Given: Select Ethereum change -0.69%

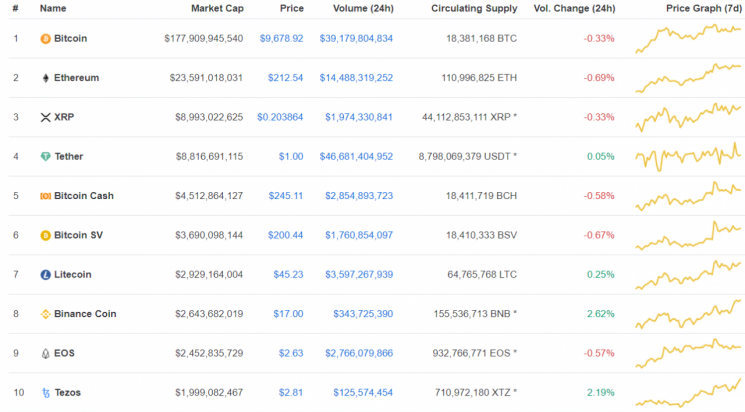Looking at the screenshot, I should coord(599,78).
